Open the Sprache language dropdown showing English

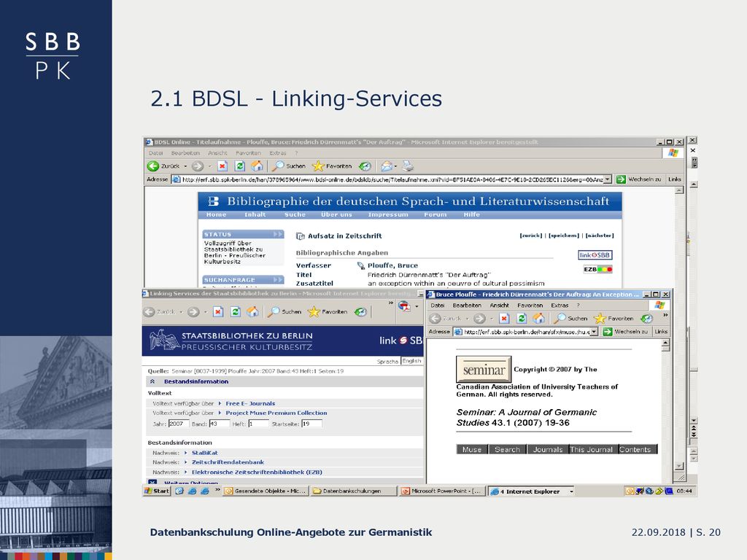[411, 361]
